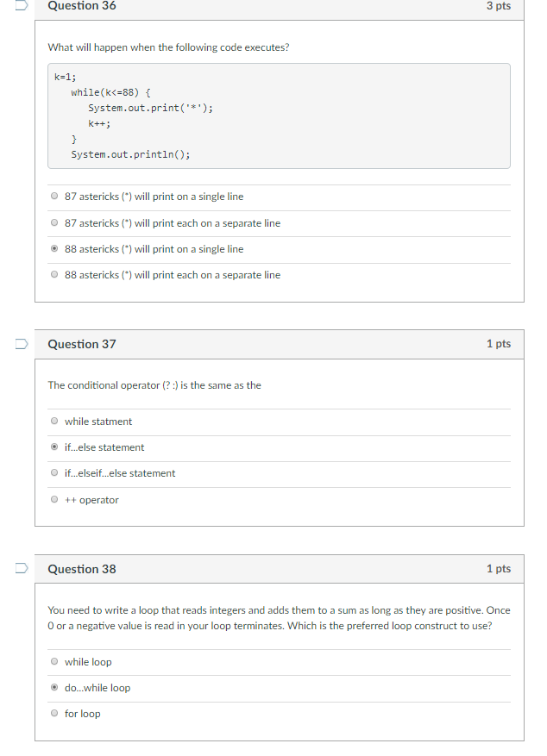
Task: Flag Question 36 for review
Action: click(22, 6)
